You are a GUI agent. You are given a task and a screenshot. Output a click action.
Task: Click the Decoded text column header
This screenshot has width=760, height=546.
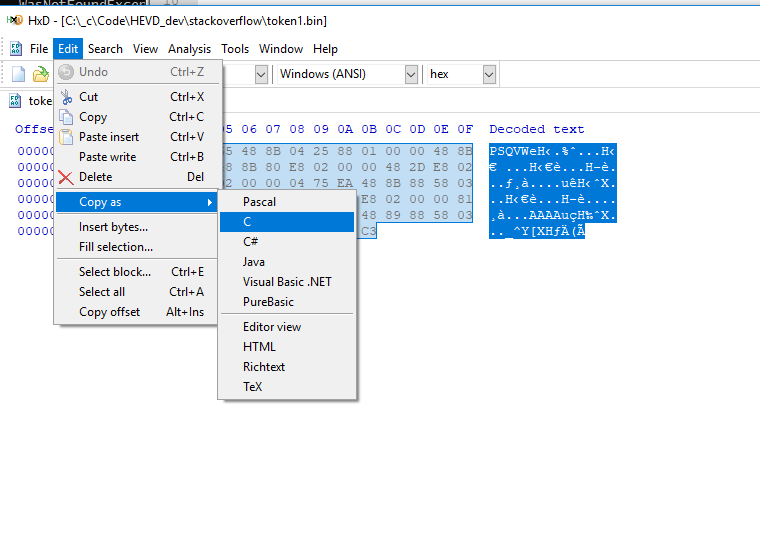click(537, 129)
